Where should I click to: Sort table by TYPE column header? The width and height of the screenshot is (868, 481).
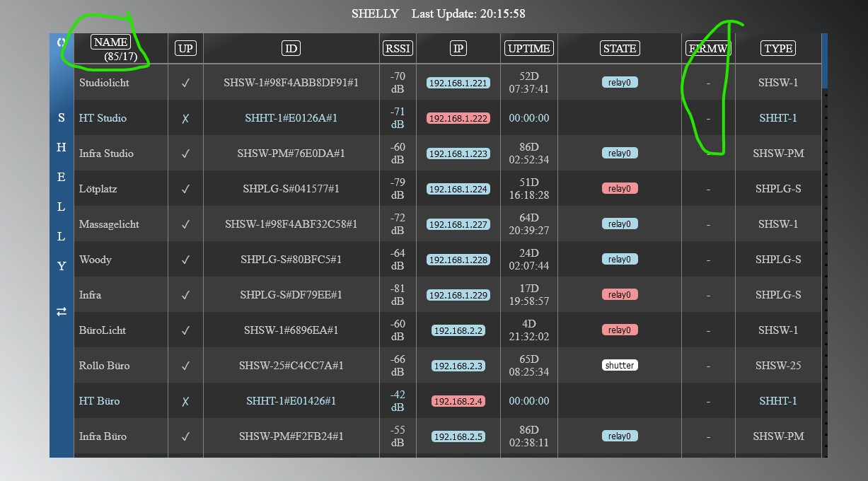778,49
